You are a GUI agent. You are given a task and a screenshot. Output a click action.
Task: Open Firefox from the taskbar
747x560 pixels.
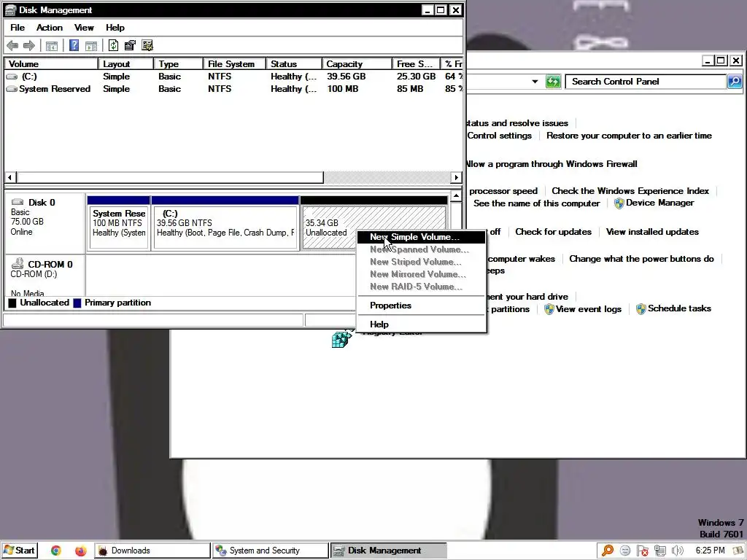(x=80, y=551)
